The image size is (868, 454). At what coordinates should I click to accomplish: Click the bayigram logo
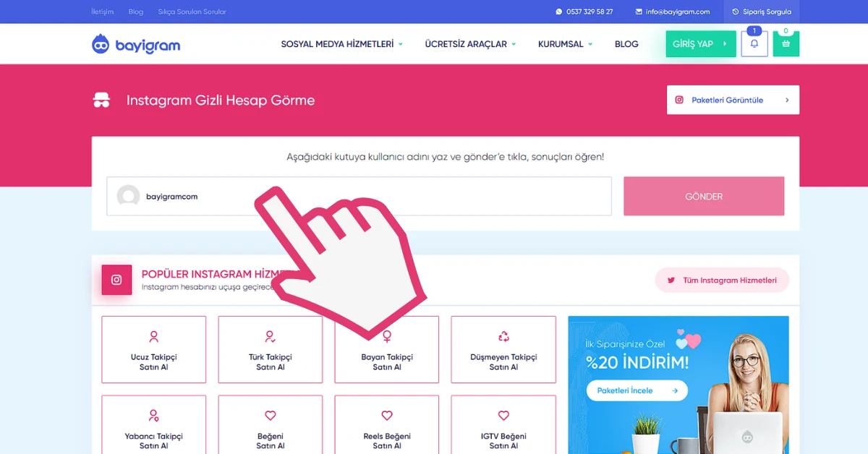(135, 43)
